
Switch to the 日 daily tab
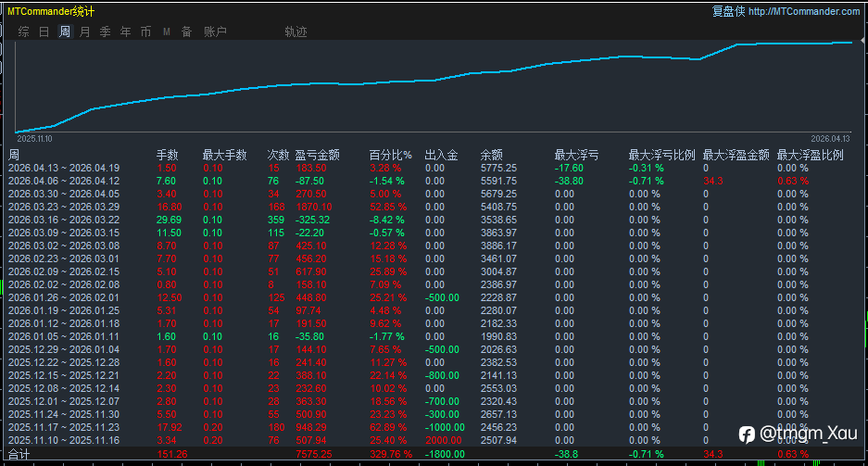(44, 31)
